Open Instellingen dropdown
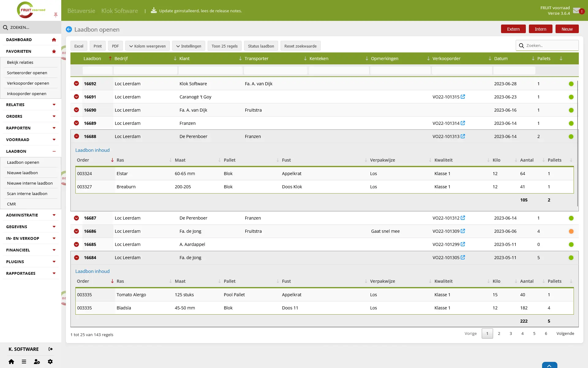Screen dimensions: 588x368 (x=188, y=46)
